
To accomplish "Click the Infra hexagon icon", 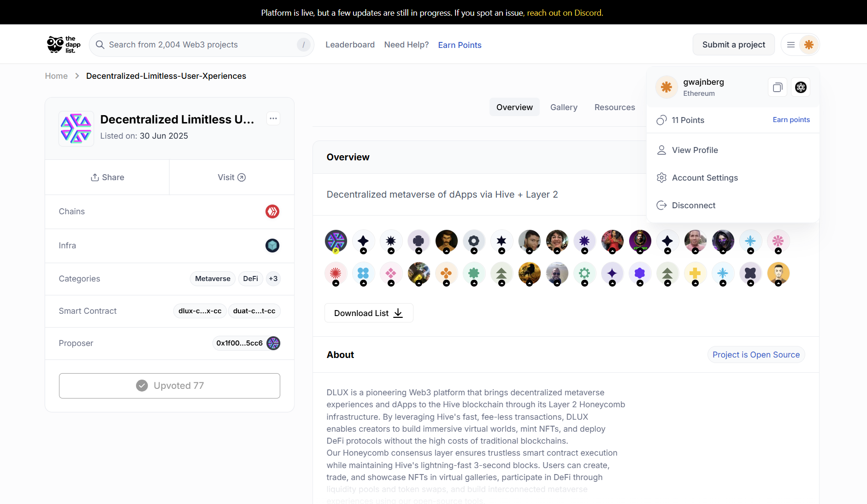I will pos(272,246).
